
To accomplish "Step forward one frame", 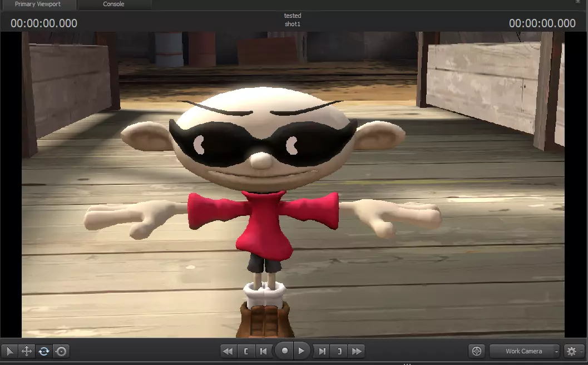I will (322, 351).
